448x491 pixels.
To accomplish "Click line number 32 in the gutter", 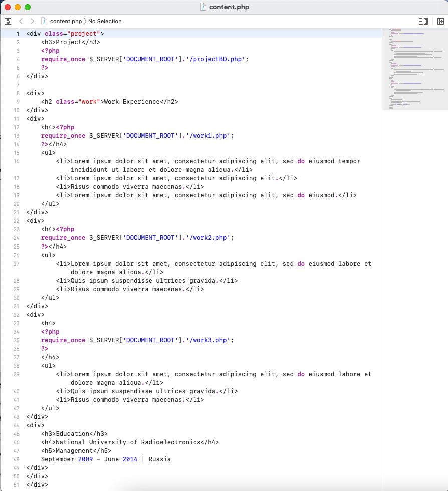I will pyautogui.click(x=17, y=315).
